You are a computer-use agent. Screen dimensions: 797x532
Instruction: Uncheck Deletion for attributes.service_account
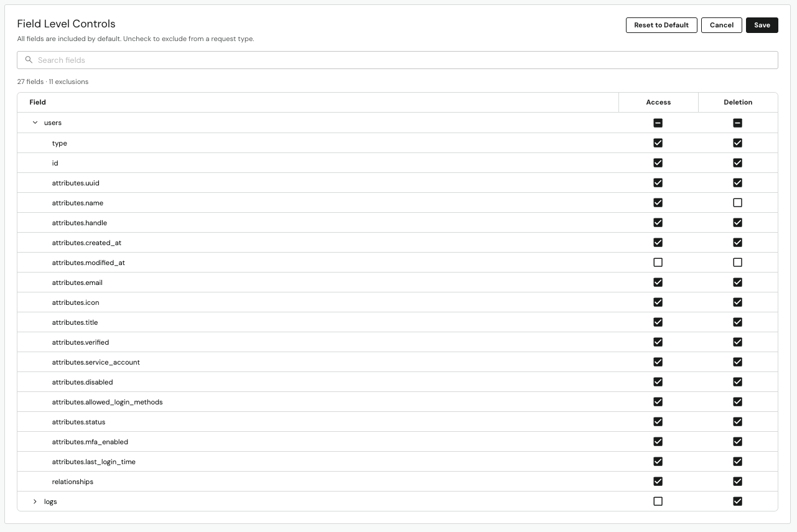click(x=738, y=362)
